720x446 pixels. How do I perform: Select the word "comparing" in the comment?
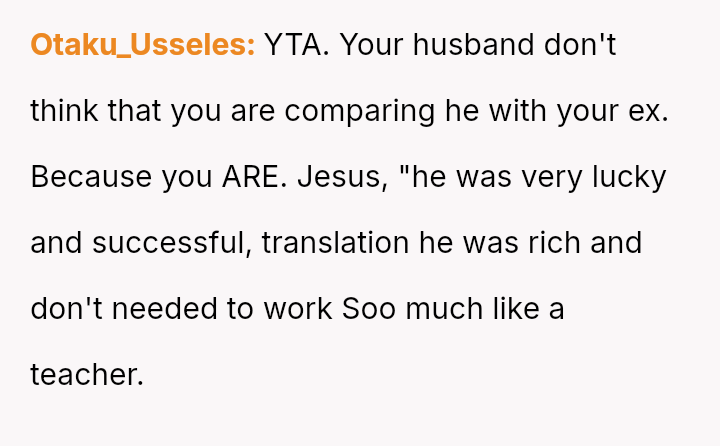point(360,112)
